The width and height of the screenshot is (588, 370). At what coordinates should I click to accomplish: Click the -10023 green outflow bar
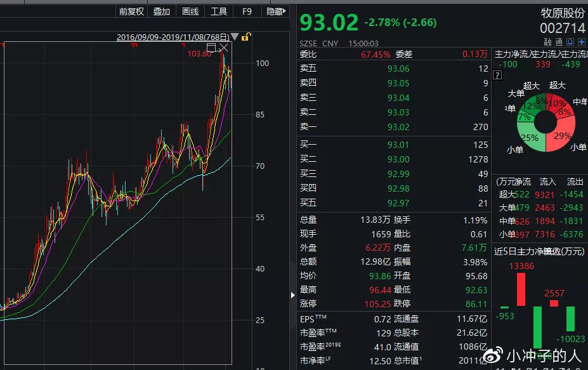(x=570, y=319)
